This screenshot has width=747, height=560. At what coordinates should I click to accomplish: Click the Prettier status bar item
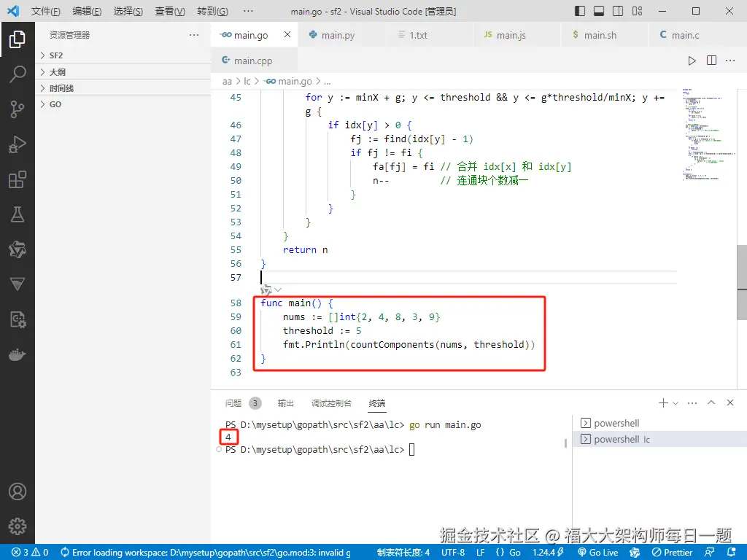(x=672, y=553)
